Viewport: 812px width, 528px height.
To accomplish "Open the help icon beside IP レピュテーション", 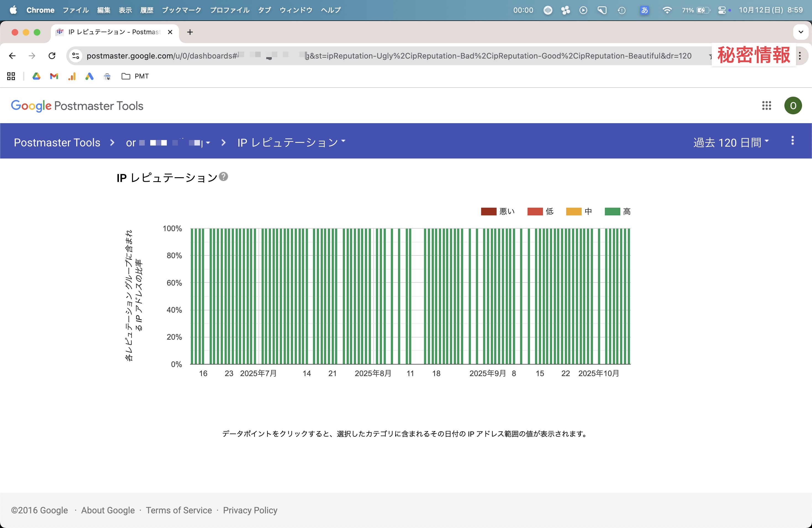I will click(223, 177).
